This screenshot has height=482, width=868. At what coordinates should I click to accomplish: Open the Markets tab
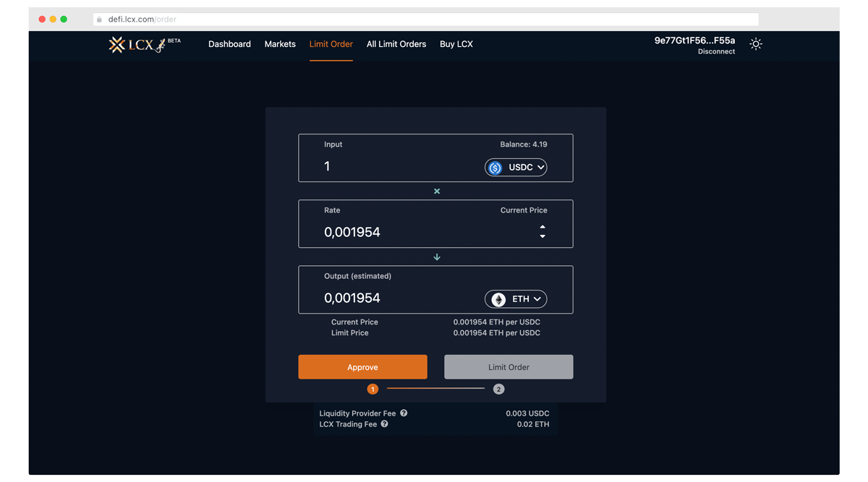[x=280, y=44]
